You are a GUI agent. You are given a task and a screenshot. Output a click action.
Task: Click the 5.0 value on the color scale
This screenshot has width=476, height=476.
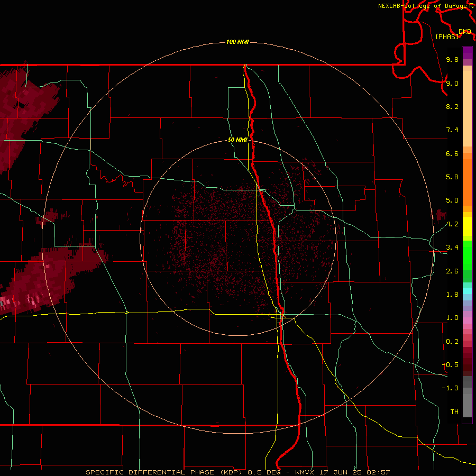[452, 200]
